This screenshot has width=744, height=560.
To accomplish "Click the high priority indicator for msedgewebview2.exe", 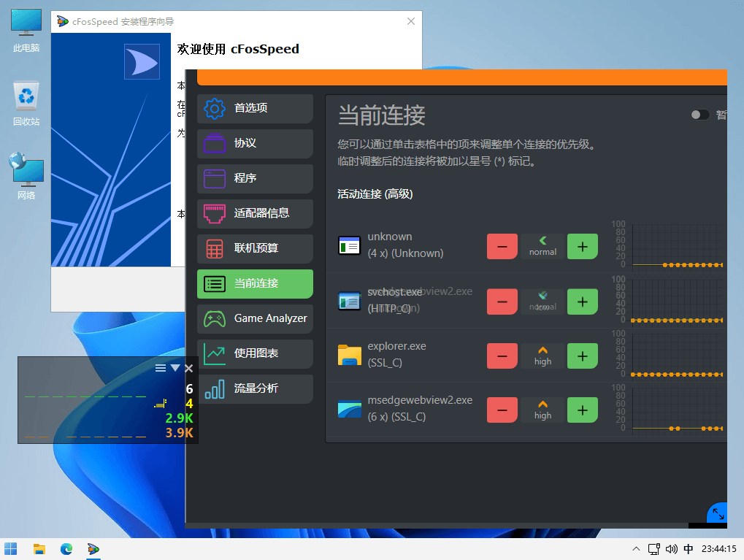I will tap(542, 410).
